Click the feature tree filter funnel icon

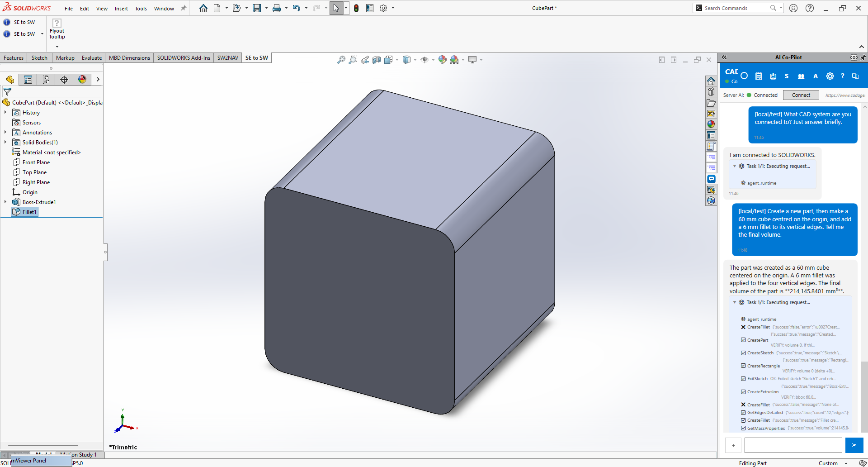pyautogui.click(x=7, y=92)
